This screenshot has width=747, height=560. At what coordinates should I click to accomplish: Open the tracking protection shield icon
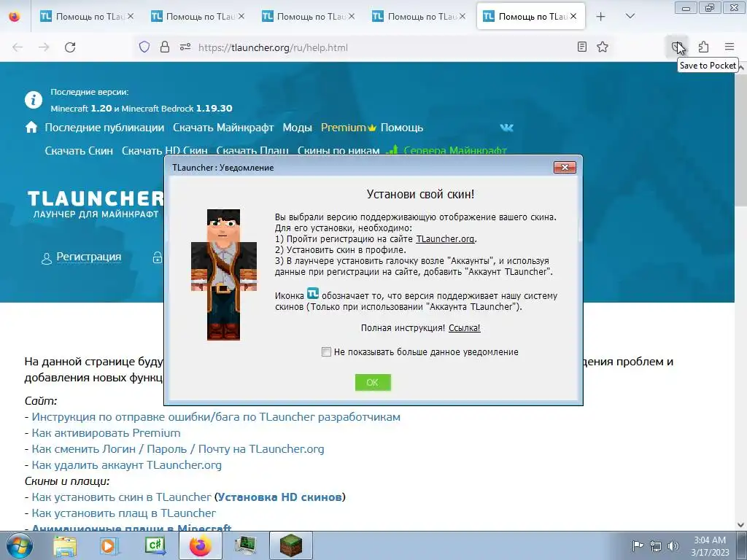(144, 47)
